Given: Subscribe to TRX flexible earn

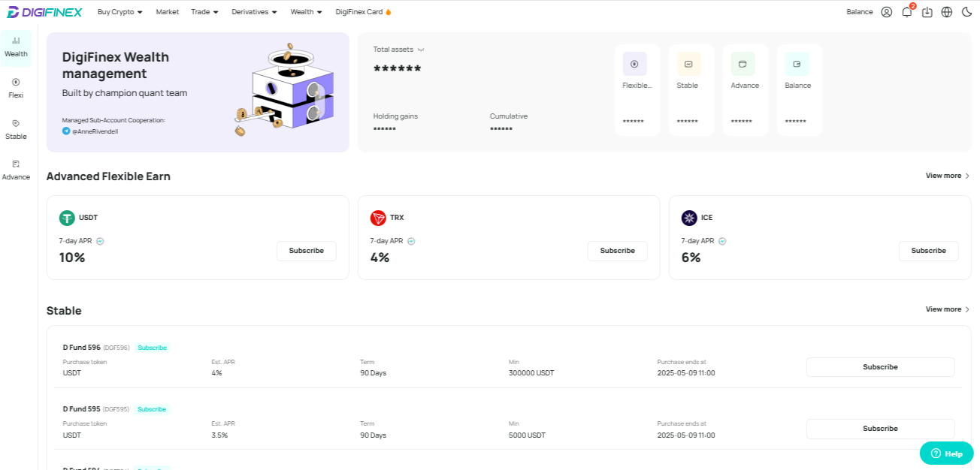Looking at the screenshot, I should (617, 251).
